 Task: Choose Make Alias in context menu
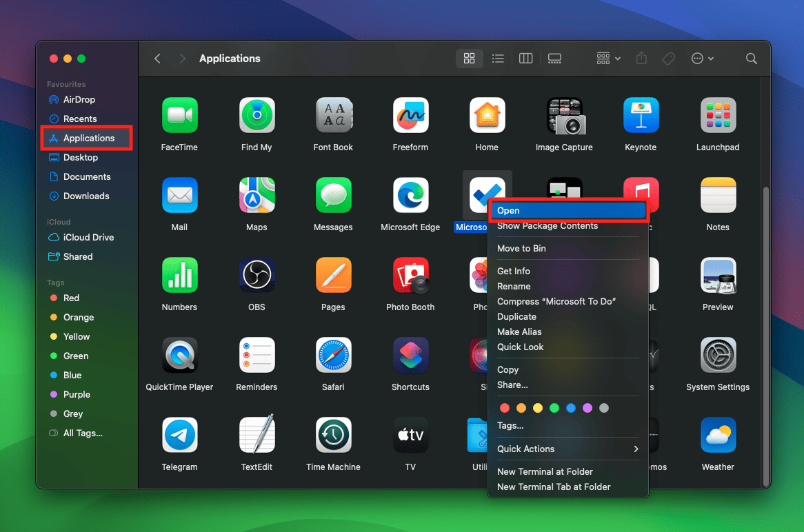(567, 331)
